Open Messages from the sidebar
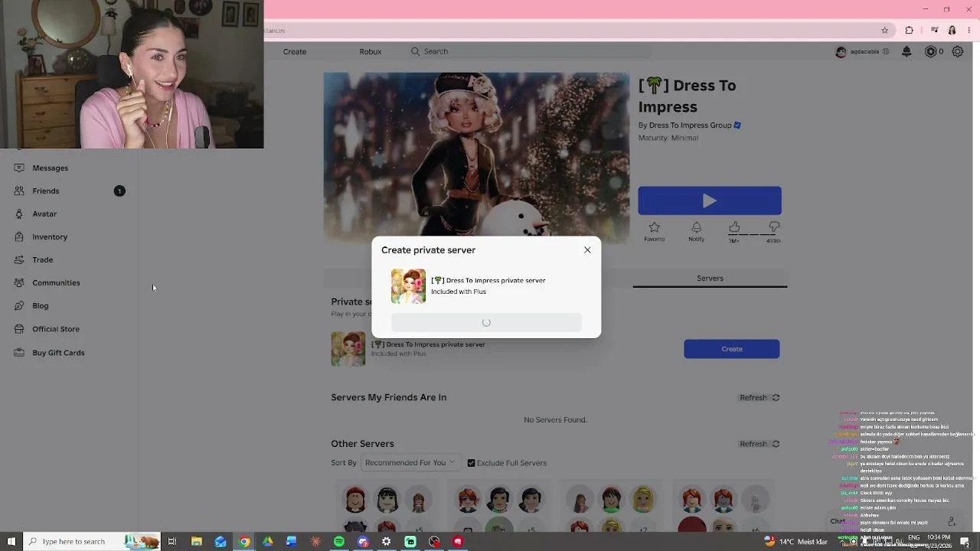 tap(50, 168)
